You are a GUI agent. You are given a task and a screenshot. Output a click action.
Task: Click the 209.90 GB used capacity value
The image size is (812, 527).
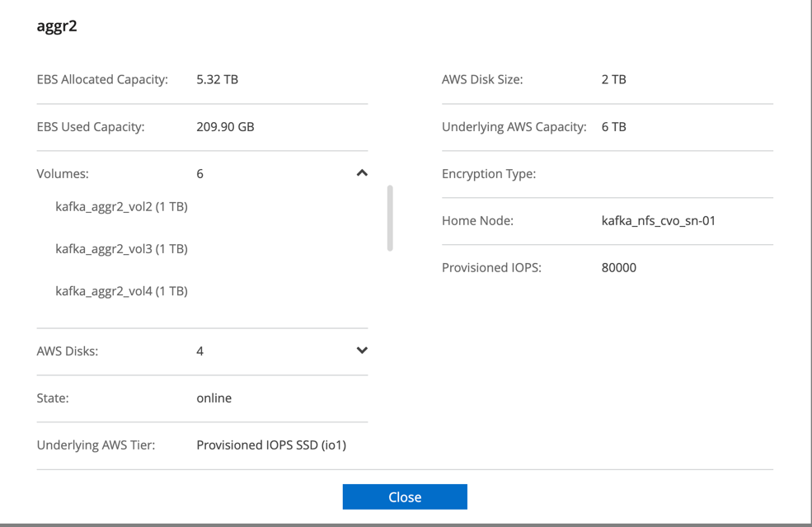click(225, 127)
